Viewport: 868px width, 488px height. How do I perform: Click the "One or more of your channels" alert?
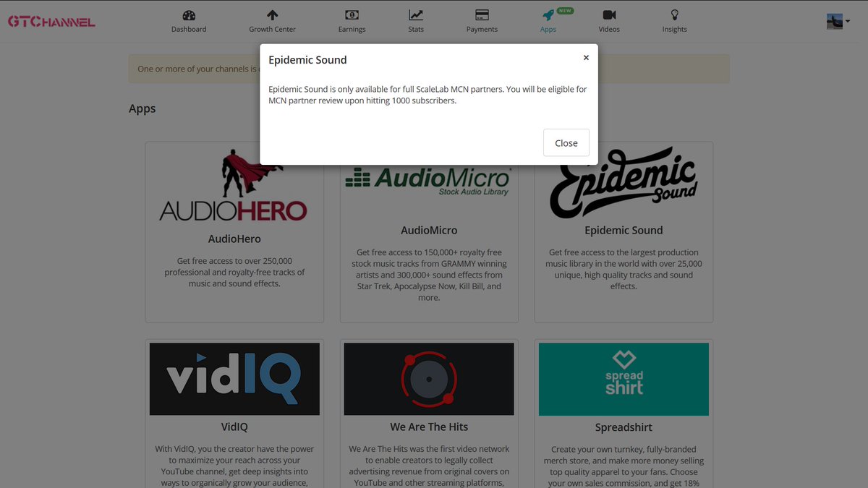[429, 69]
